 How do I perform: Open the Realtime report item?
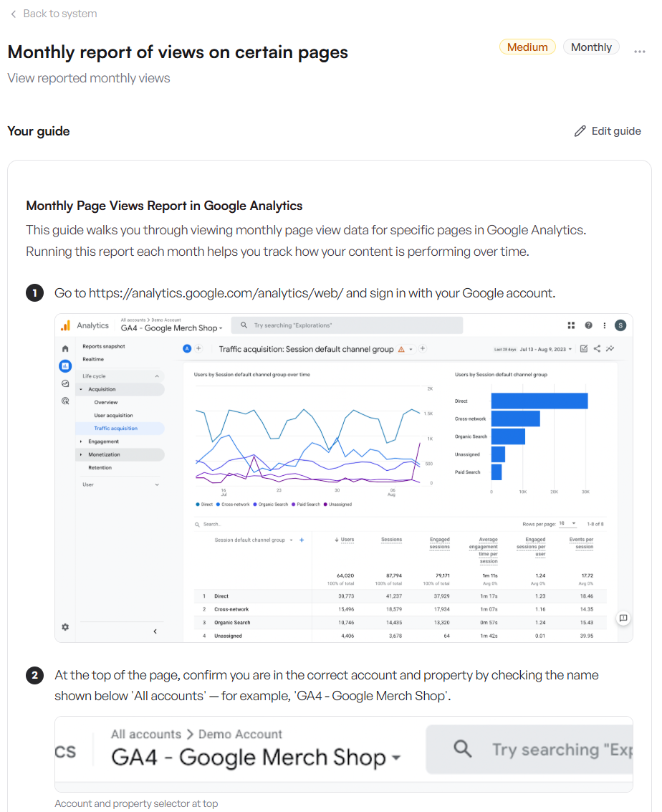93,359
